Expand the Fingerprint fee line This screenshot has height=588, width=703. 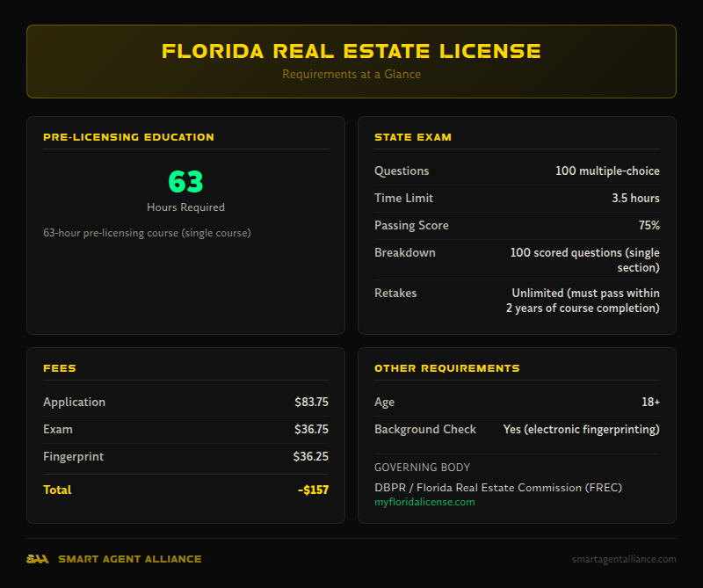tap(185, 457)
